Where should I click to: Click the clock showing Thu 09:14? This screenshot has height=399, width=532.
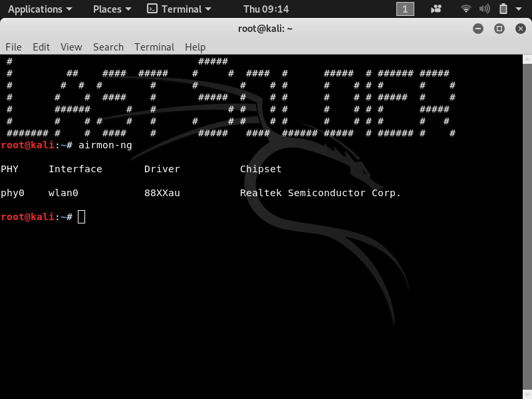click(266, 9)
